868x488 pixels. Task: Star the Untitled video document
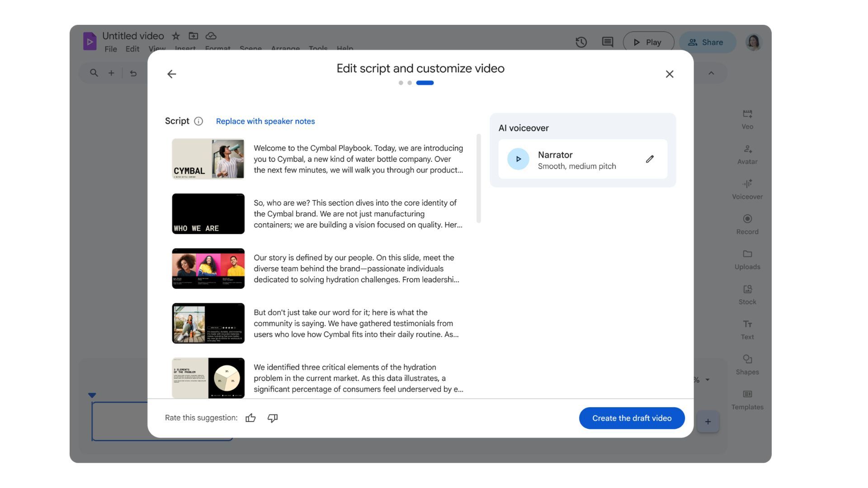click(x=176, y=36)
